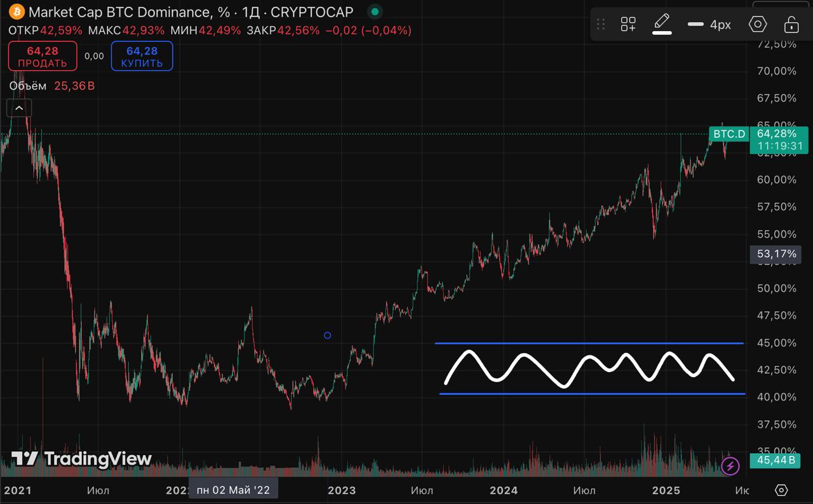Click the 70,00% price scale label
Image resolution: width=813 pixels, height=504 pixels.
coord(777,71)
